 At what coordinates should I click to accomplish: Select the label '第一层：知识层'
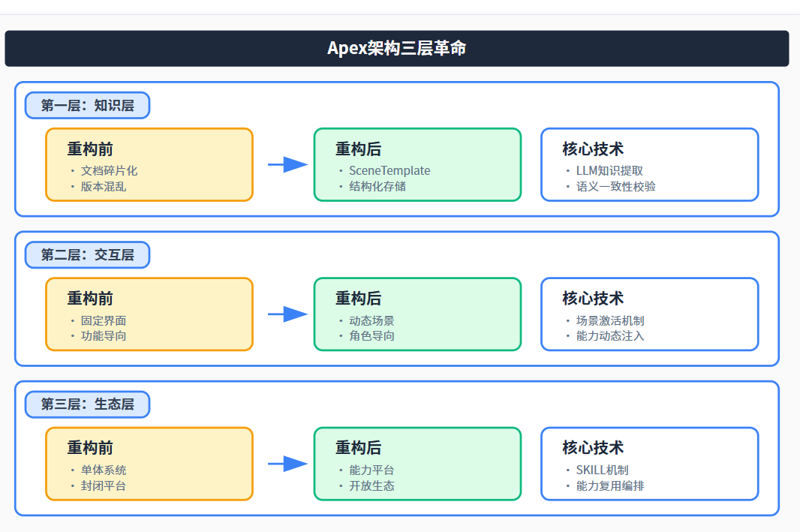87,106
